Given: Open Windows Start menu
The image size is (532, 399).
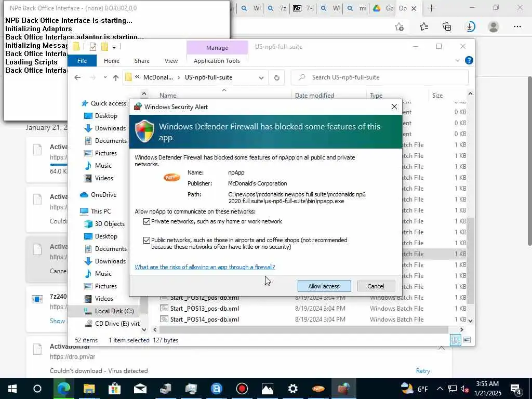Looking at the screenshot, I should (x=12, y=389).
